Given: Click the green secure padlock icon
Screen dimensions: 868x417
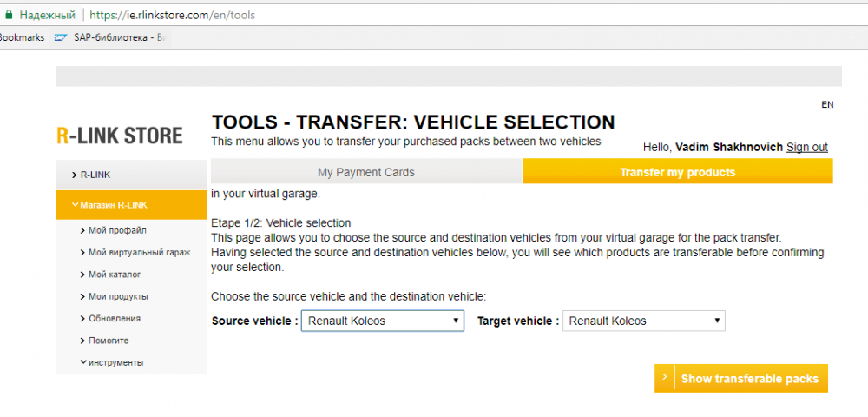Looking at the screenshot, I should point(9,15).
